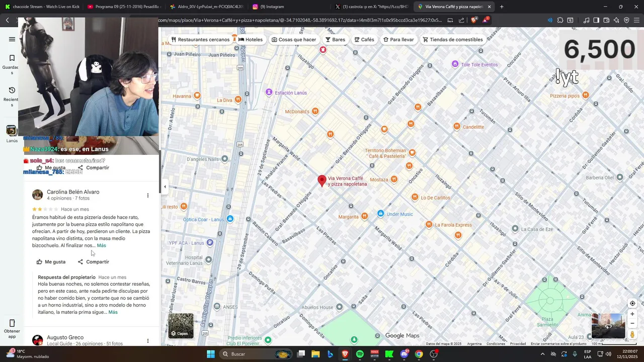
Task: Select the Cafés filter chip
Action: (x=364, y=40)
